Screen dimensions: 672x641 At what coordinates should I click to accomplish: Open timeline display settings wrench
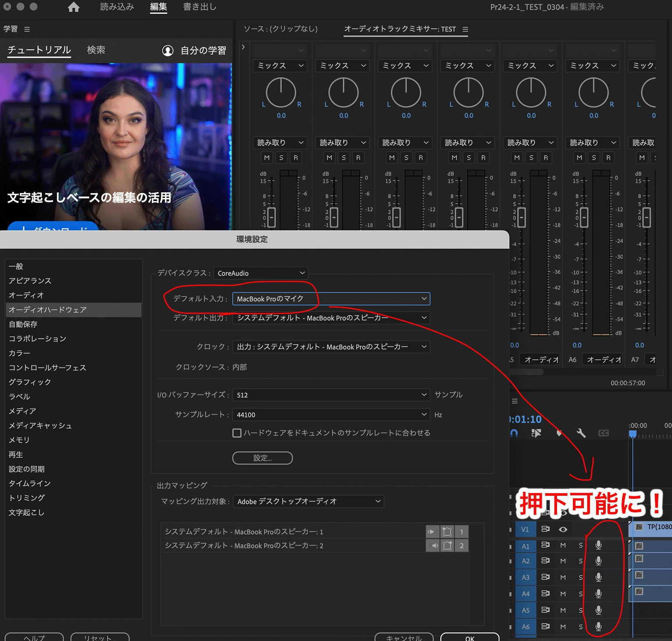coord(581,433)
